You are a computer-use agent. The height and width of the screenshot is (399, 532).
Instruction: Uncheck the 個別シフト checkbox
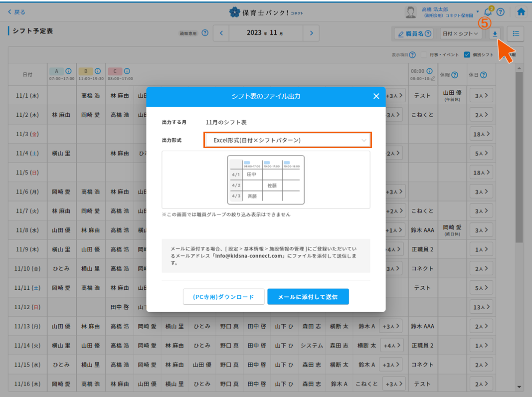pos(467,55)
